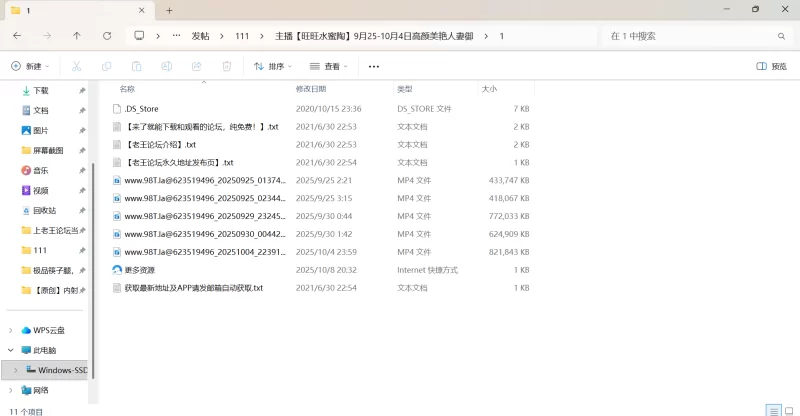Switch to large icons view in the status bar
800x416 pixels.
(x=787, y=410)
